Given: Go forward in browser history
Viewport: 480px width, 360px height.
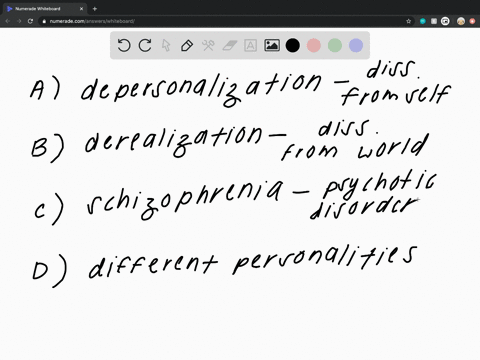Looking at the screenshot, I should [x=19, y=21].
